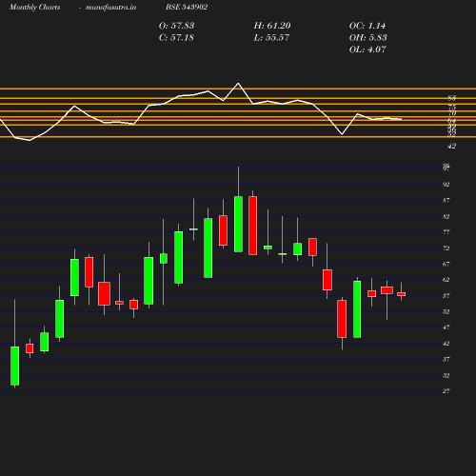Image resolution: width=476 pixels, height=476 pixels.
Task: Click indicator axis label '70'
Action: pos(452,113)
